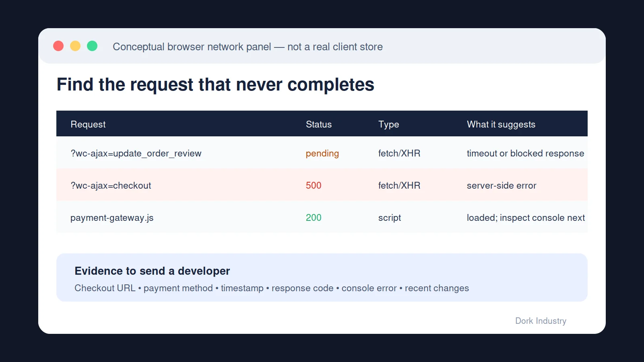Select the 'What it suggests' column header
Image resolution: width=644 pixels, height=362 pixels.
[501, 124]
